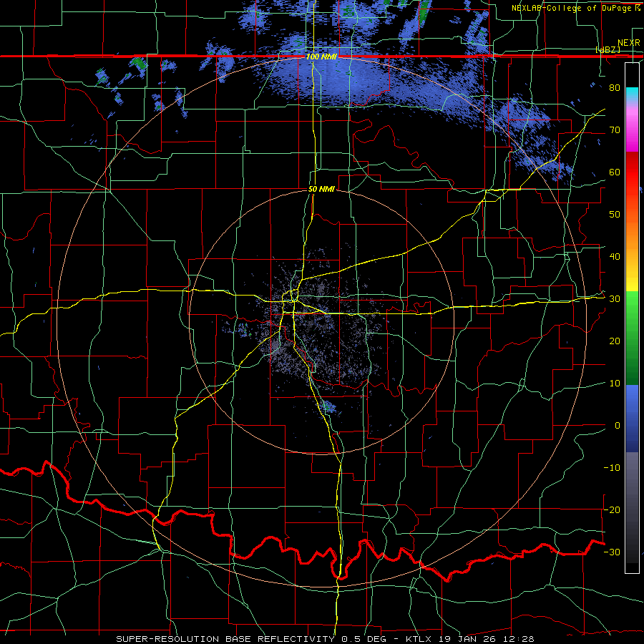Pick the bright green band of the color scale
Image resolution: width=644 pixels, height=644 pixels.
coord(632,303)
